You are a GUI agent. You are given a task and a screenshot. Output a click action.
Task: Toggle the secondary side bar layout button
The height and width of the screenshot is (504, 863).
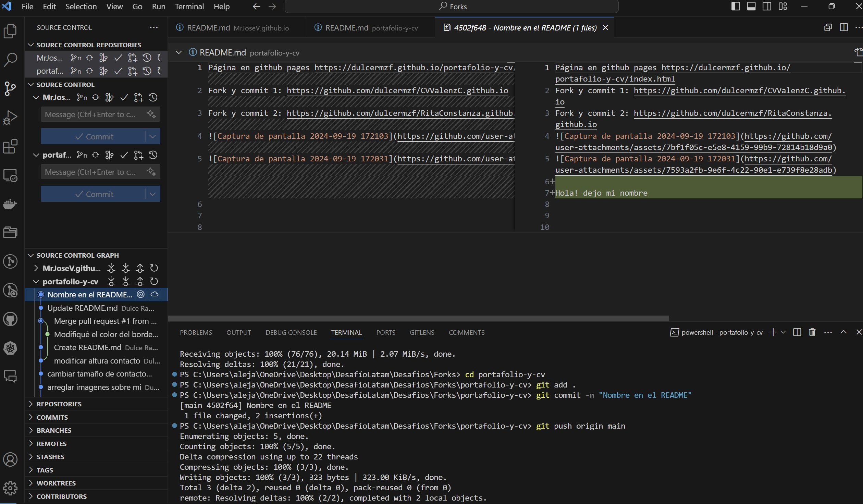pyautogui.click(x=767, y=7)
